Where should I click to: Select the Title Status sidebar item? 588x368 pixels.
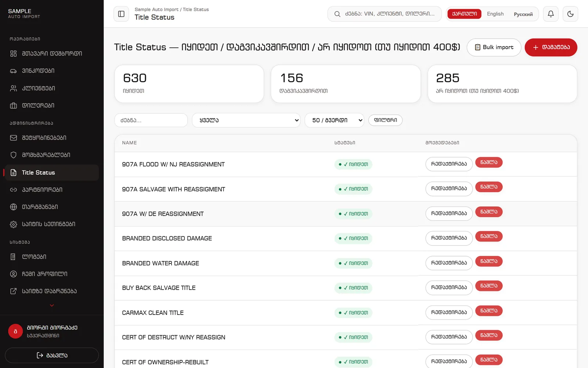pyautogui.click(x=52, y=173)
